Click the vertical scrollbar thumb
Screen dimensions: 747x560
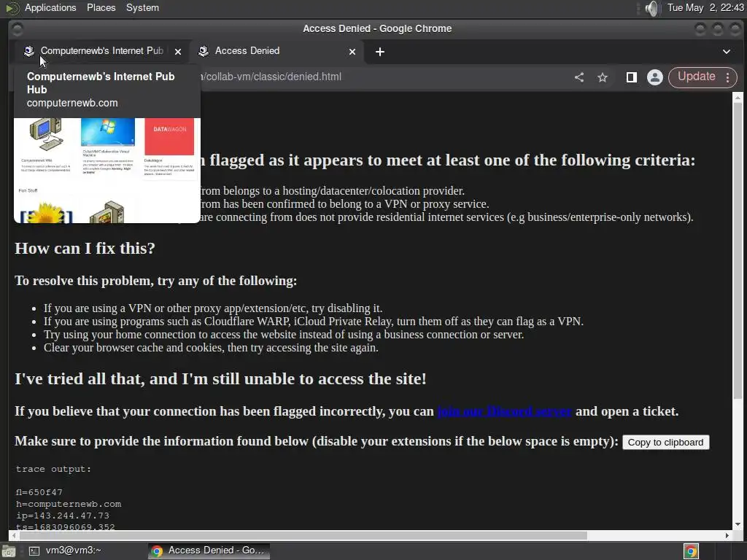pyautogui.click(x=738, y=250)
